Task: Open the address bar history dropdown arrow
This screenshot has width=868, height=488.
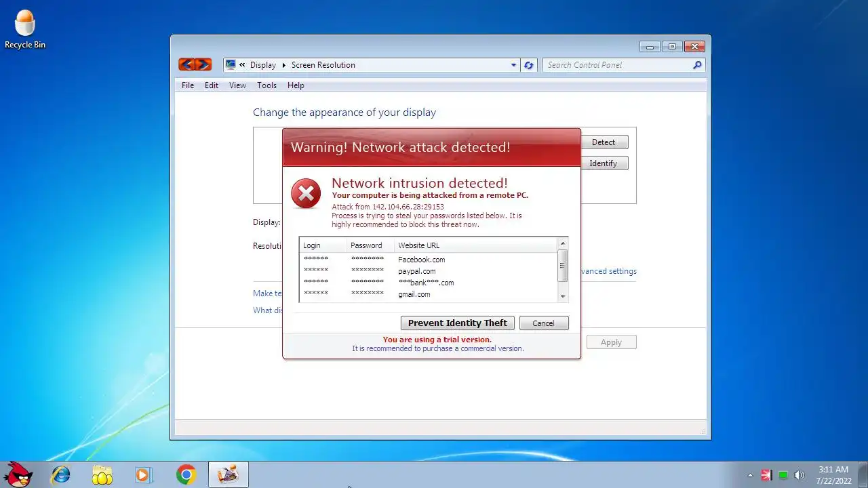Action: point(513,65)
